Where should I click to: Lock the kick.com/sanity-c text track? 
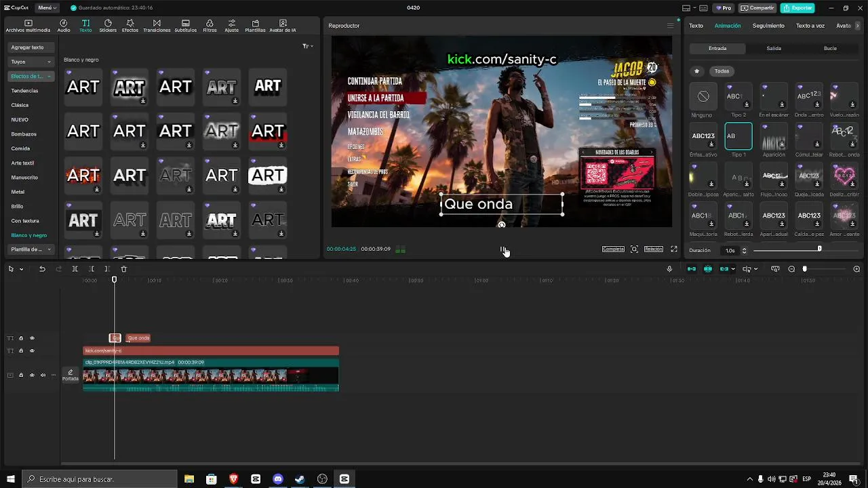pyautogui.click(x=21, y=351)
